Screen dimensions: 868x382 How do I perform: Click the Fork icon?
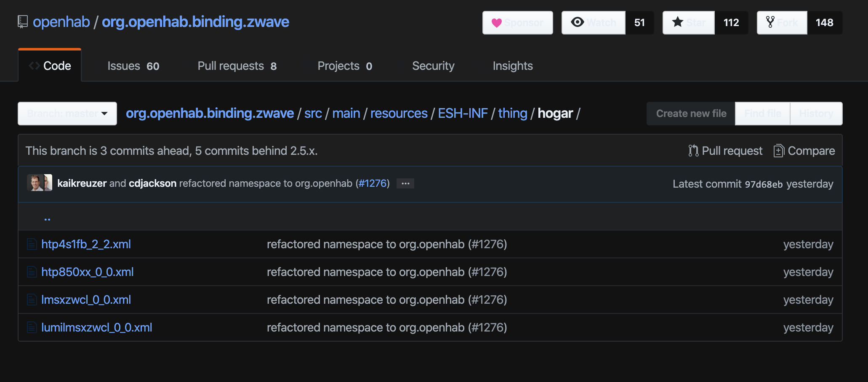click(x=770, y=22)
